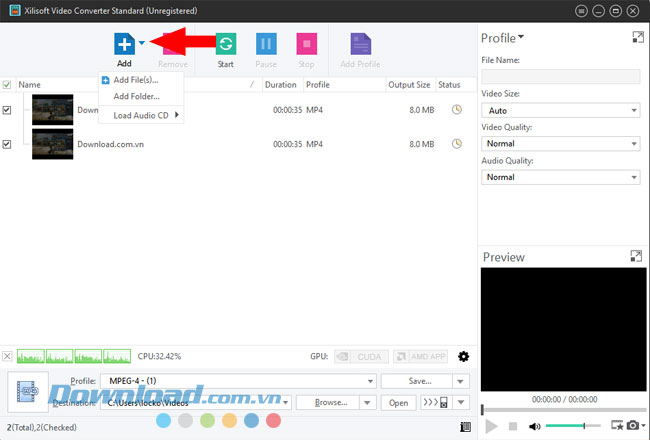This screenshot has height=440, width=650.
Task: Open the log list icon in status bar
Action: pyautogui.click(x=465, y=427)
